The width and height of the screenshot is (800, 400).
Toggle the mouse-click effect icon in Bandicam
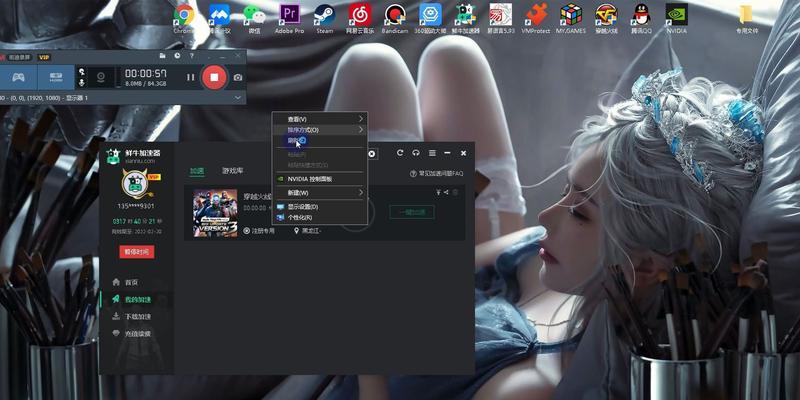click(81, 71)
